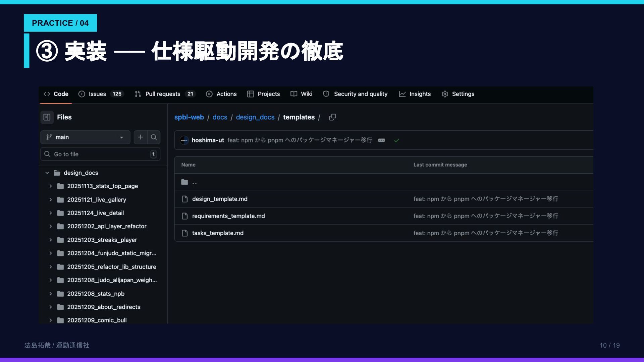Click the Go to file field
Image resolution: width=644 pixels, height=362 pixels.
pos(100,154)
